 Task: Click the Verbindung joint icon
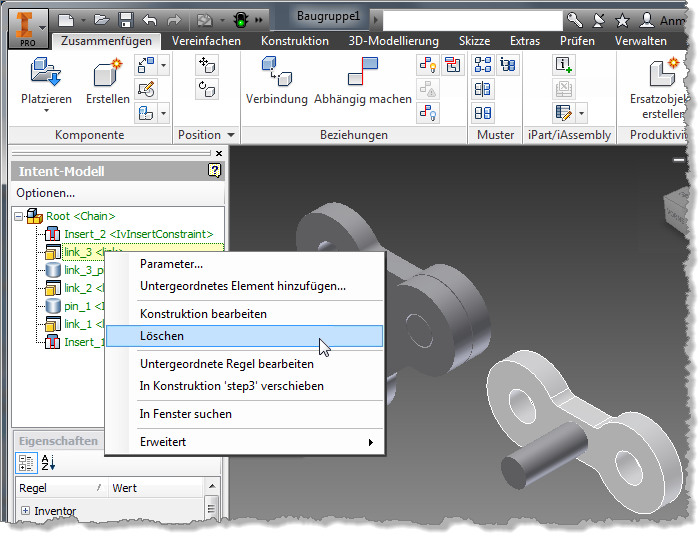tap(276, 72)
